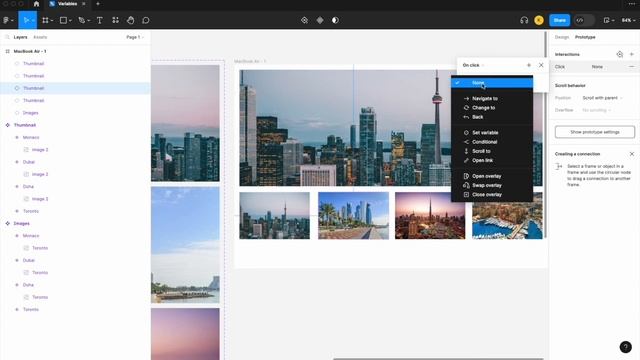640x360 pixels.
Task: Open the Scroll with parent dropdown
Action: pos(602,98)
